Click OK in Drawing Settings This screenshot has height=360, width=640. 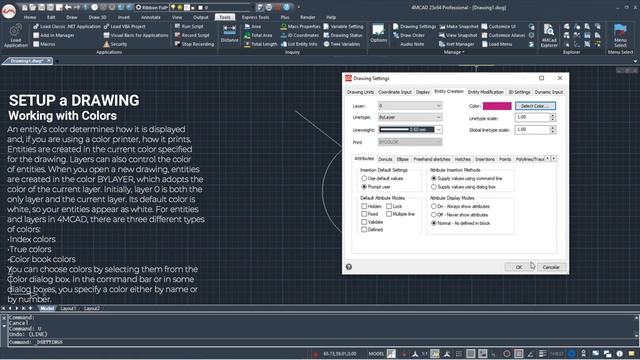coord(519,267)
